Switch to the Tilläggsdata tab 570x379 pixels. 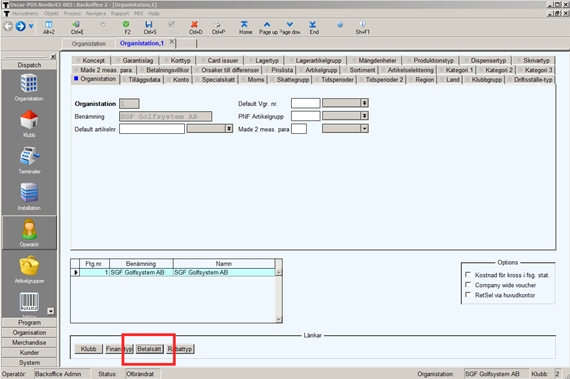(x=142, y=80)
